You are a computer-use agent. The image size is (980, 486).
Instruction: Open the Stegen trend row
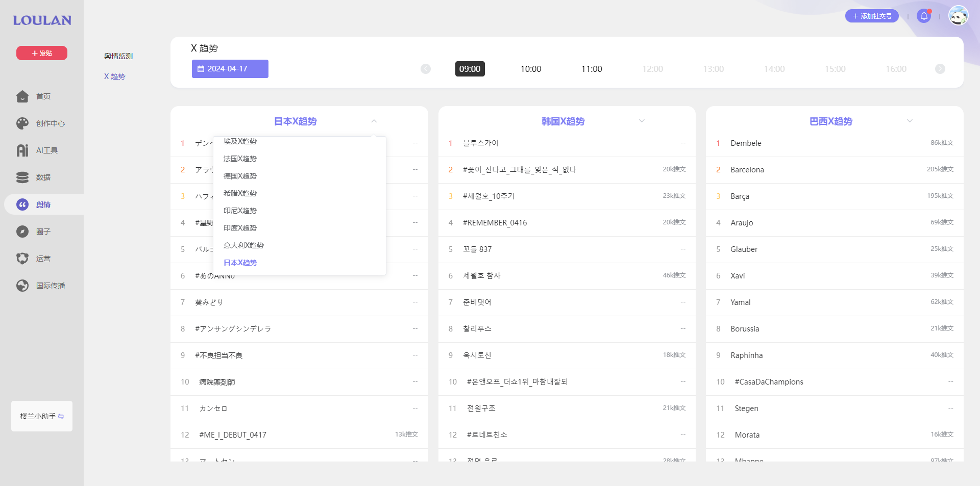(x=835, y=408)
